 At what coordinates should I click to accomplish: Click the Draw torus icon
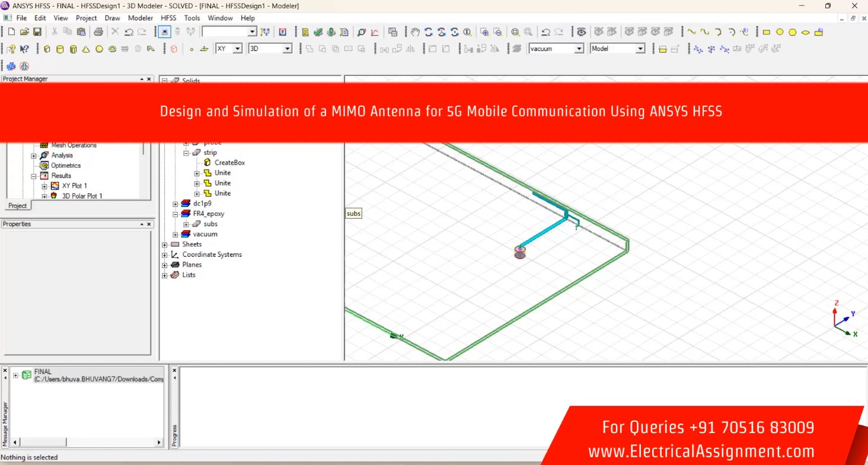pyautogui.click(x=112, y=49)
